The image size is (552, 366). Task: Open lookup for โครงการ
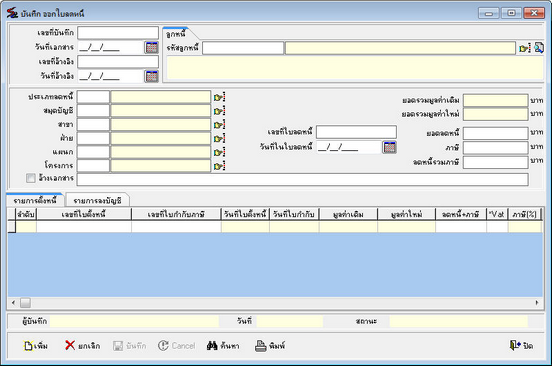point(219,166)
